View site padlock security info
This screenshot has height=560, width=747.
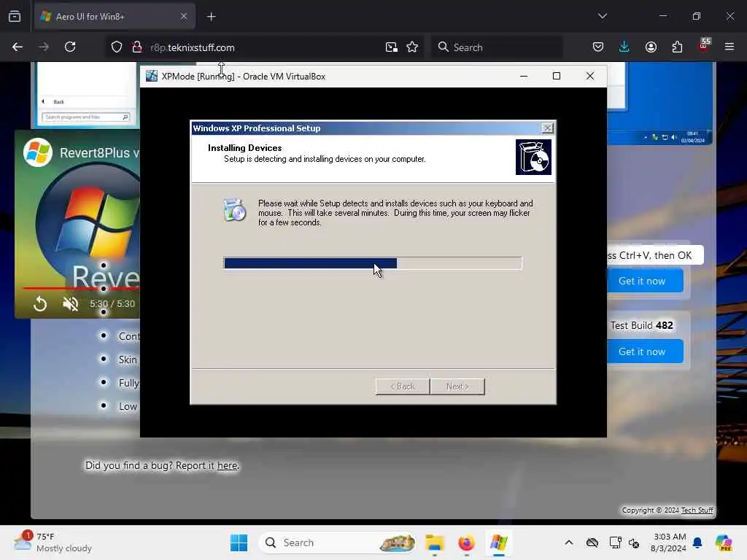[137, 47]
